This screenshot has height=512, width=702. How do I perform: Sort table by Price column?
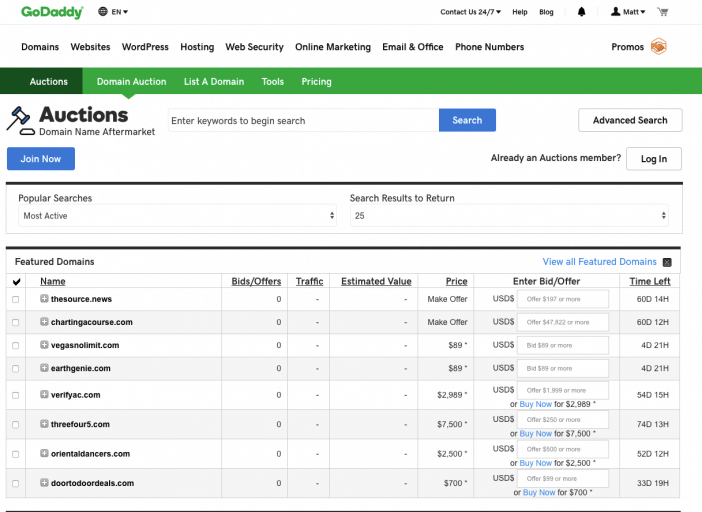click(456, 282)
